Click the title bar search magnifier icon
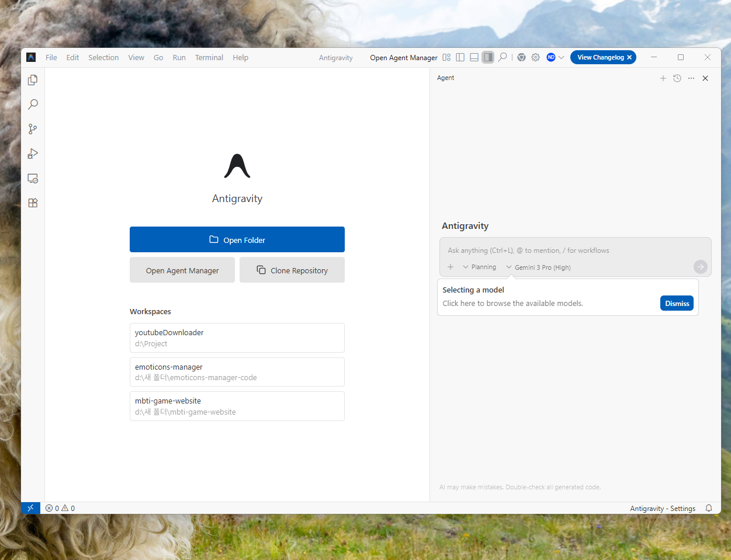Viewport: 731px width, 560px height. pos(503,57)
